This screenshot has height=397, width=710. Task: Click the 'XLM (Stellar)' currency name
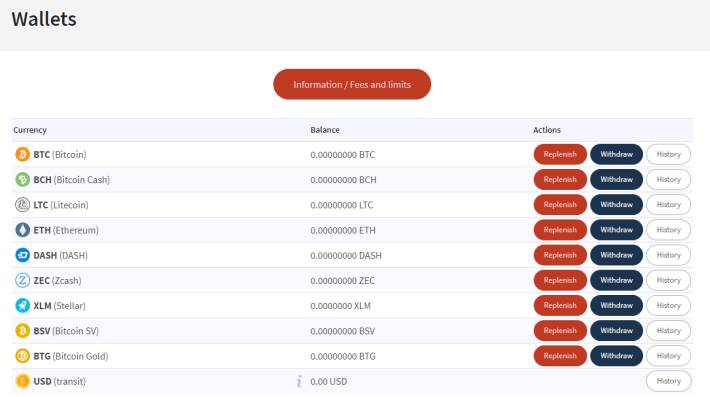[x=59, y=306]
